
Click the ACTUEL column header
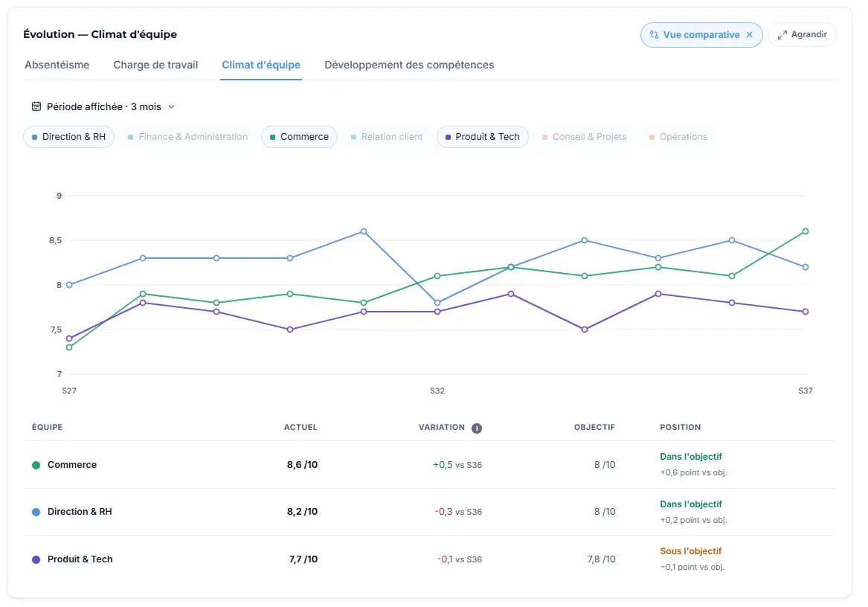click(x=300, y=427)
